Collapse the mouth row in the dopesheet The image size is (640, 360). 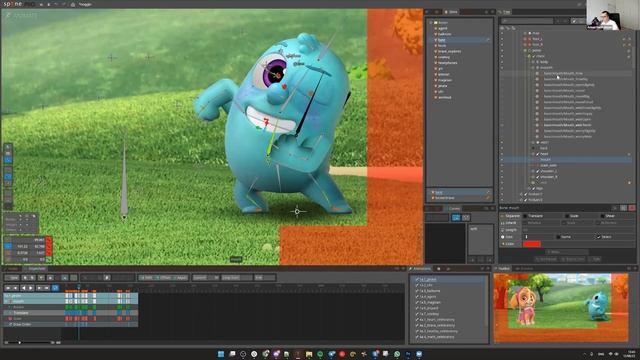(6, 301)
